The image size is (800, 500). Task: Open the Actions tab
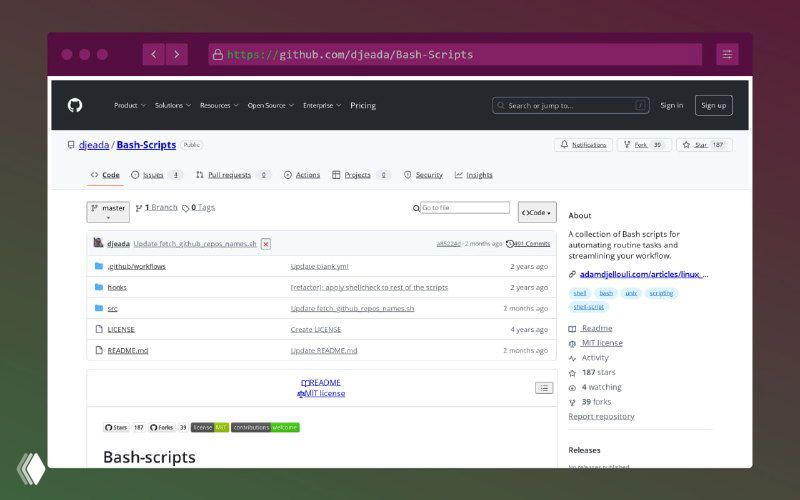(x=302, y=175)
